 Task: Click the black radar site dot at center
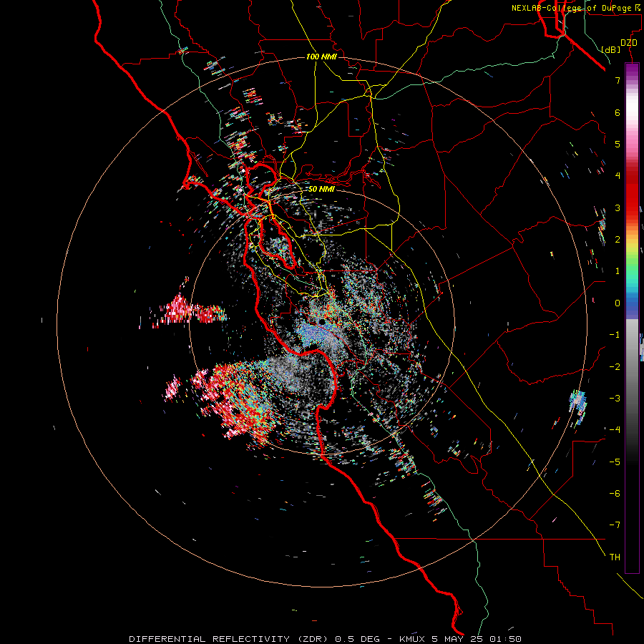323,322
